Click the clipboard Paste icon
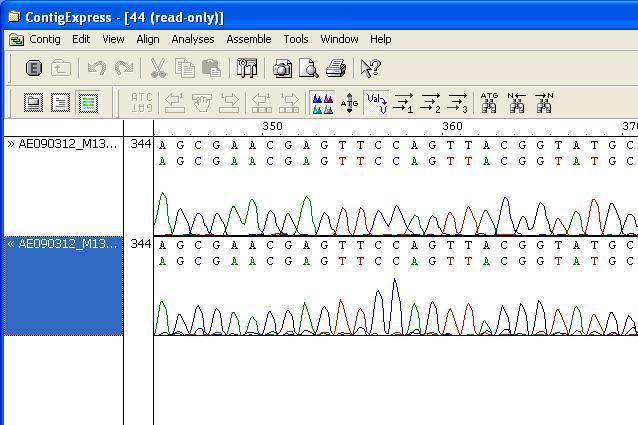638x425 pixels. click(211, 68)
